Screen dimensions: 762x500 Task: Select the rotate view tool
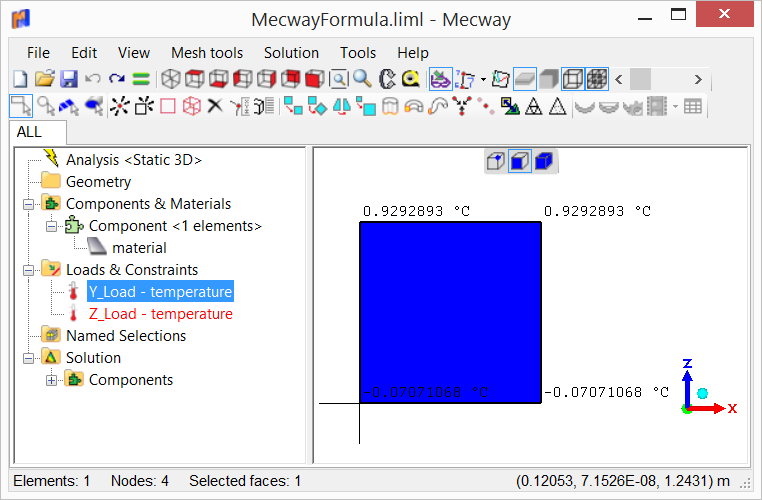click(387, 79)
